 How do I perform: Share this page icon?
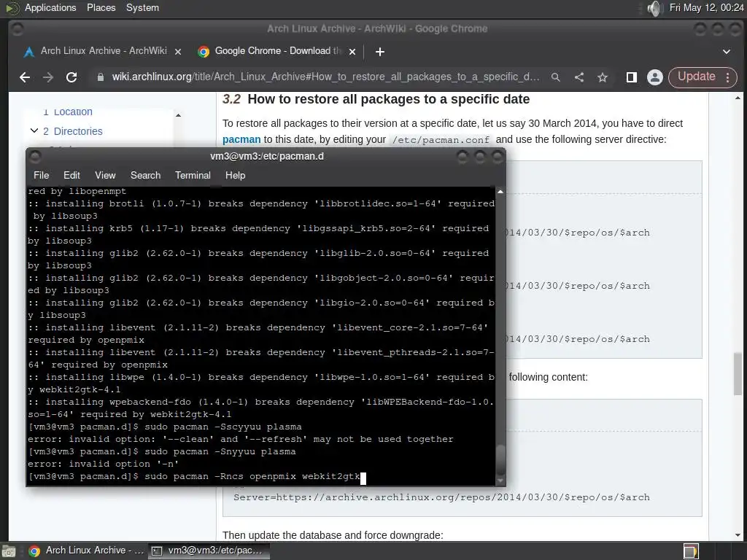(x=578, y=77)
